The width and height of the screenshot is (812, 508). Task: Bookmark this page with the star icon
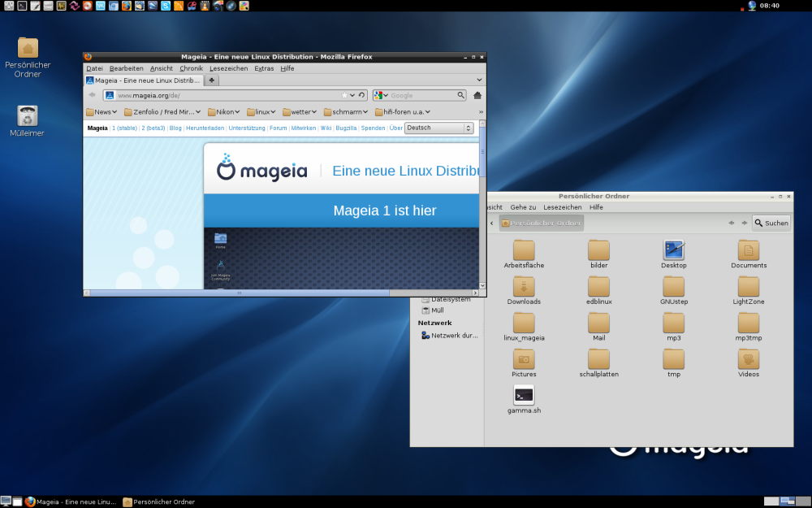(343, 95)
